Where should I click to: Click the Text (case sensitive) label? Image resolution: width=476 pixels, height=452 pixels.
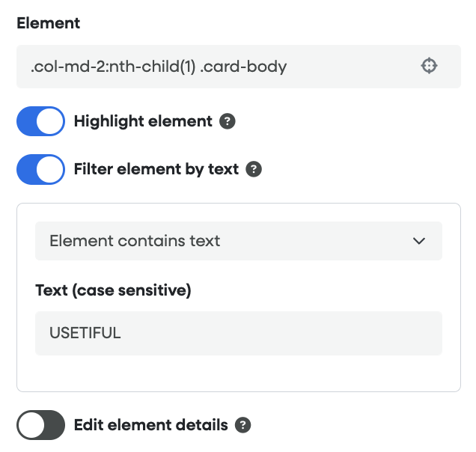click(x=113, y=290)
